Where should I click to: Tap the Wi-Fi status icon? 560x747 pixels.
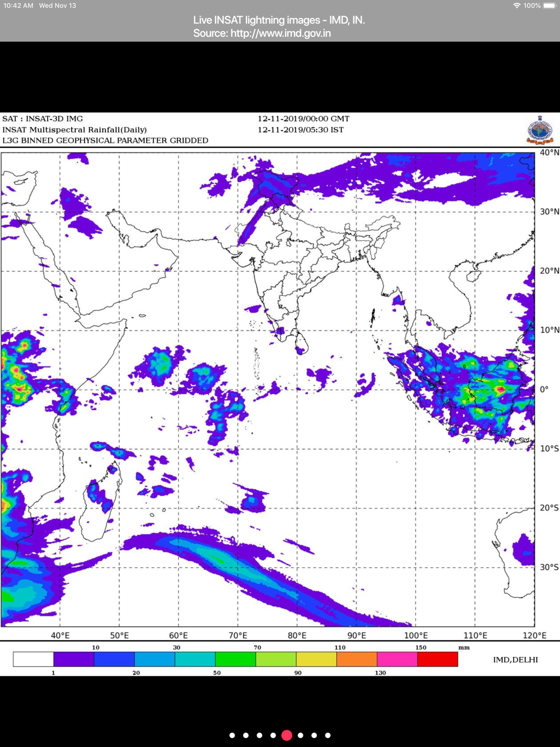(516, 6)
